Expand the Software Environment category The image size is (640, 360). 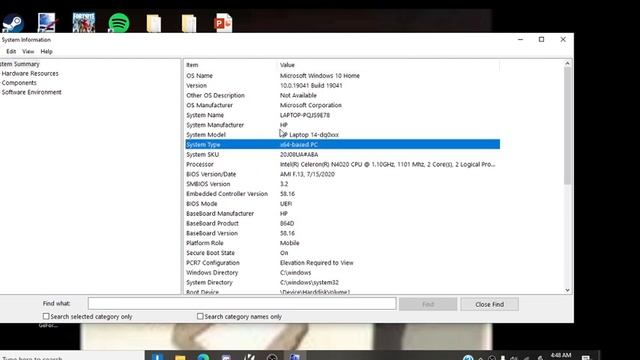tap(31, 92)
